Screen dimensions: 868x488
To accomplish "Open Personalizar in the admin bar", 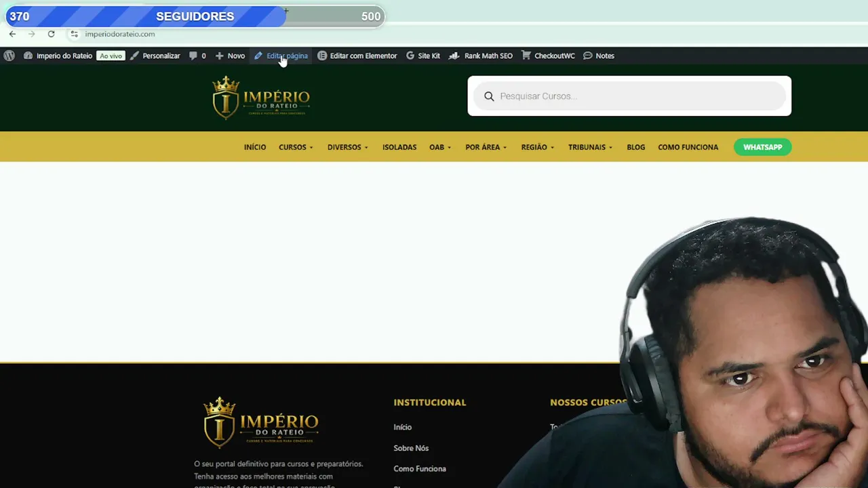I will [x=155, y=56].
